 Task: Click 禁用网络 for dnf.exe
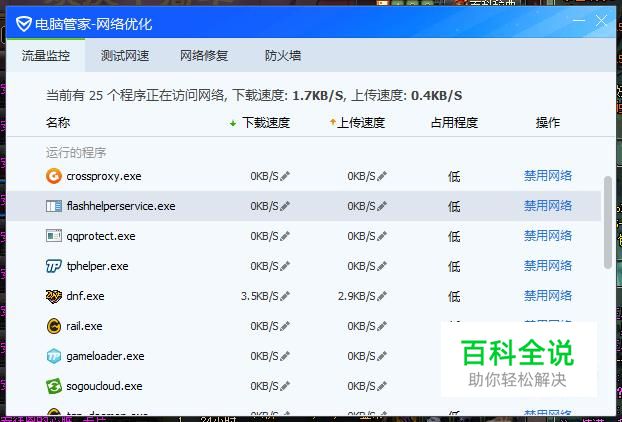[548, 296]
